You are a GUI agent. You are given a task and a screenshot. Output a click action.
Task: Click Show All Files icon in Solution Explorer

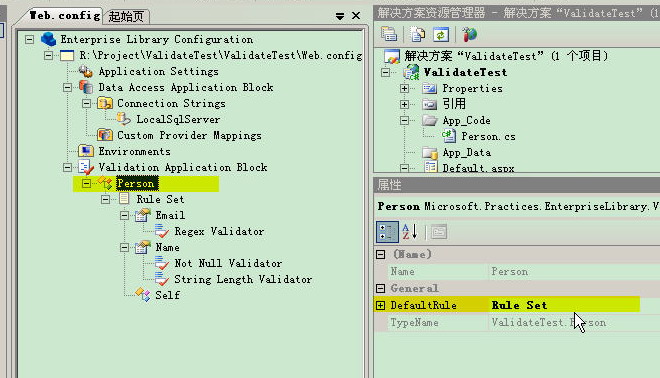tap(417, 34)
